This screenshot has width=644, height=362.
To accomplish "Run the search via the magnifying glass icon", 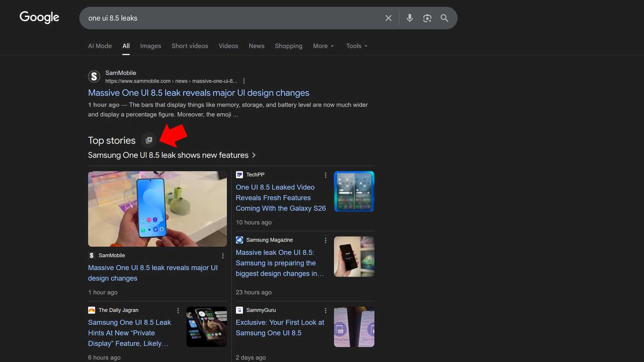I will pos(445,18).
